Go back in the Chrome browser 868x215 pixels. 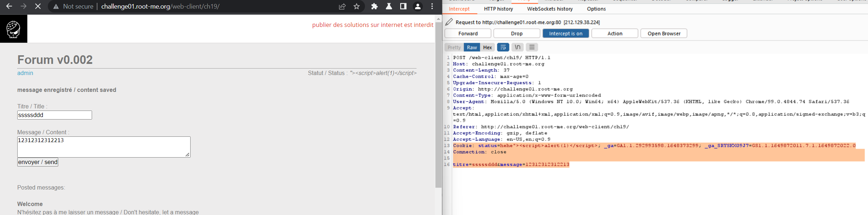click(9, 6)
